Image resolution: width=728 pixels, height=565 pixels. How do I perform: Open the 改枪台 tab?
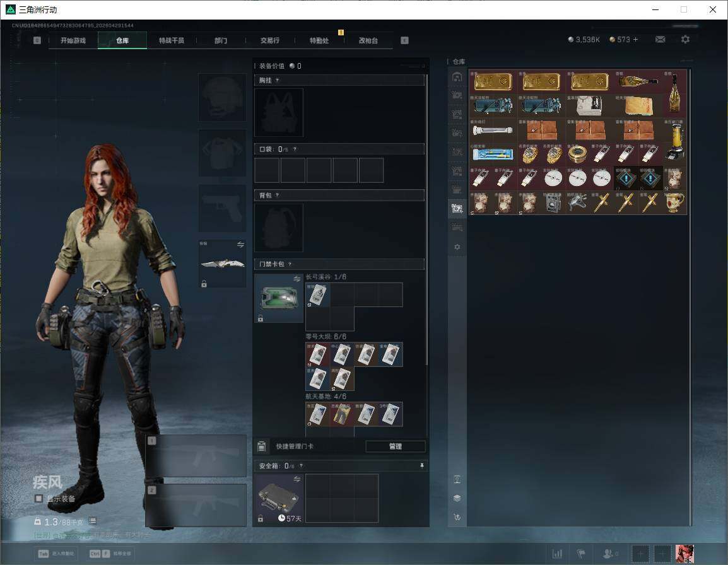coord(368,40)
